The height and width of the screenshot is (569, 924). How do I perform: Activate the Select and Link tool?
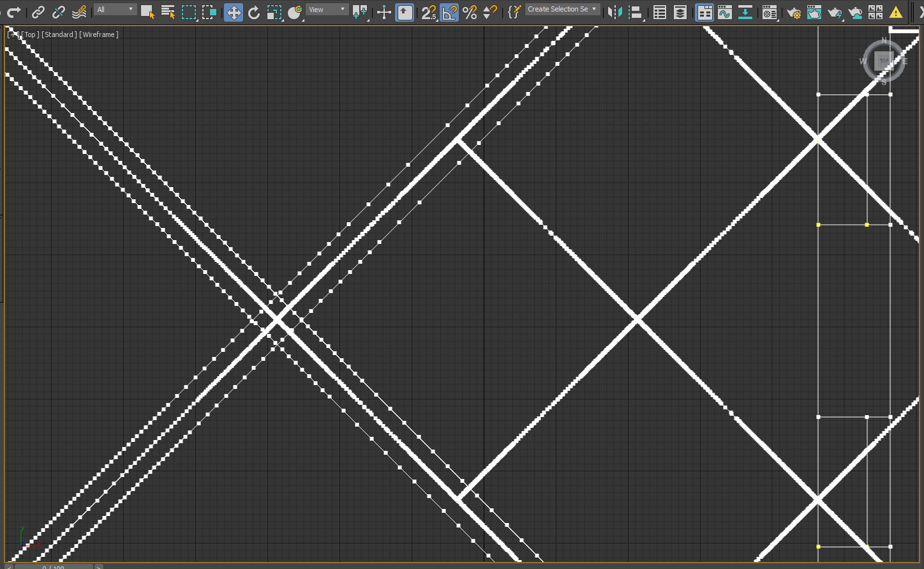pos(38,11)
